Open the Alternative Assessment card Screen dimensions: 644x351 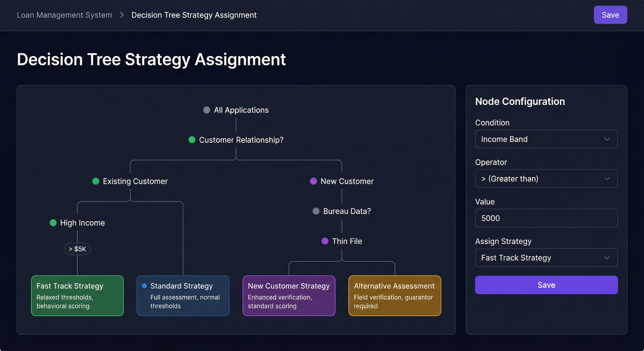point(394,295)
